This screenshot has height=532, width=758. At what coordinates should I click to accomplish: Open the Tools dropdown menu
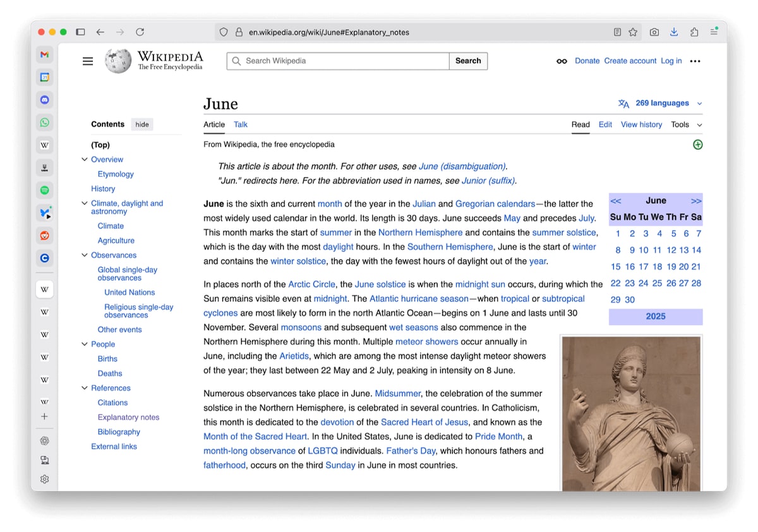tap(686, 124)
